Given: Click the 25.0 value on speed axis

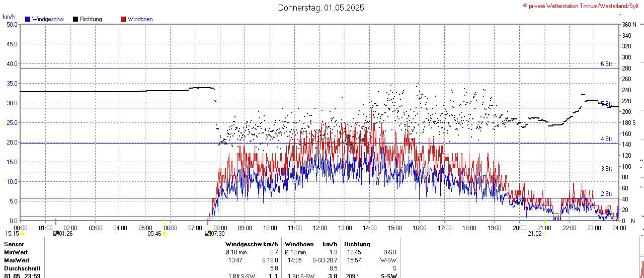Looking at the screenshot, I should coord(12,122).
